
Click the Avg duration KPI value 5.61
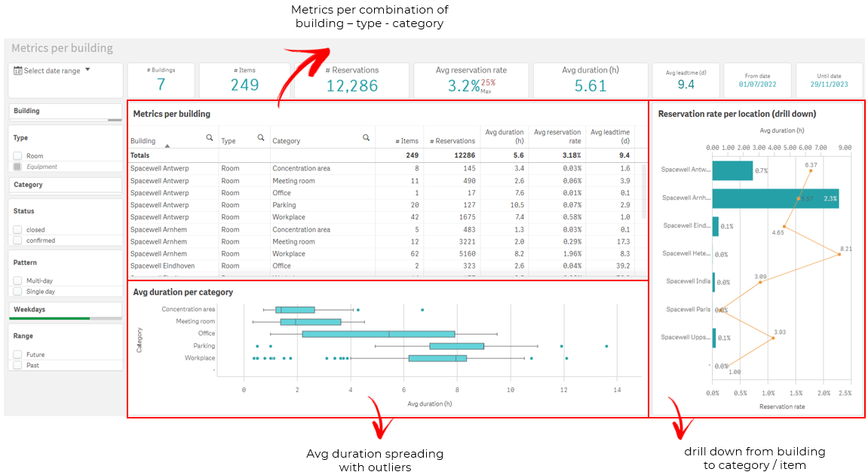[x=590, y=86]
